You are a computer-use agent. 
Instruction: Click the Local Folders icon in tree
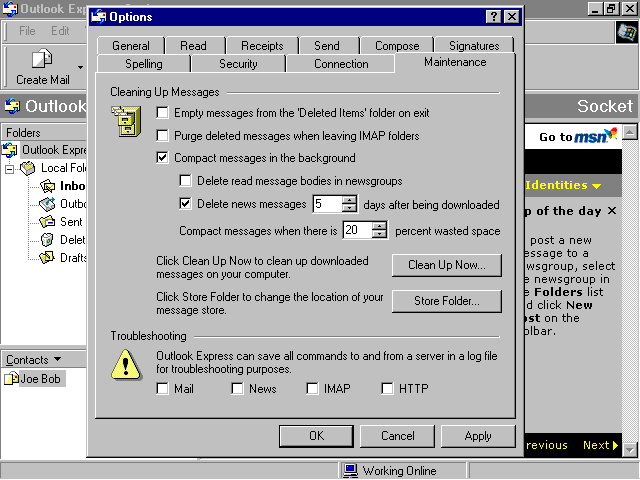[x=28, y=168]
